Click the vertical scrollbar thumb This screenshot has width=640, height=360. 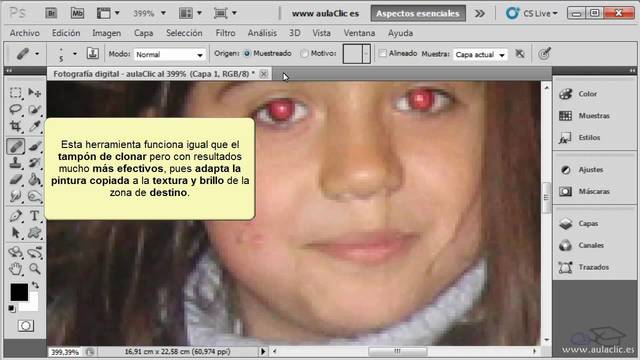[x=547, y=198]
